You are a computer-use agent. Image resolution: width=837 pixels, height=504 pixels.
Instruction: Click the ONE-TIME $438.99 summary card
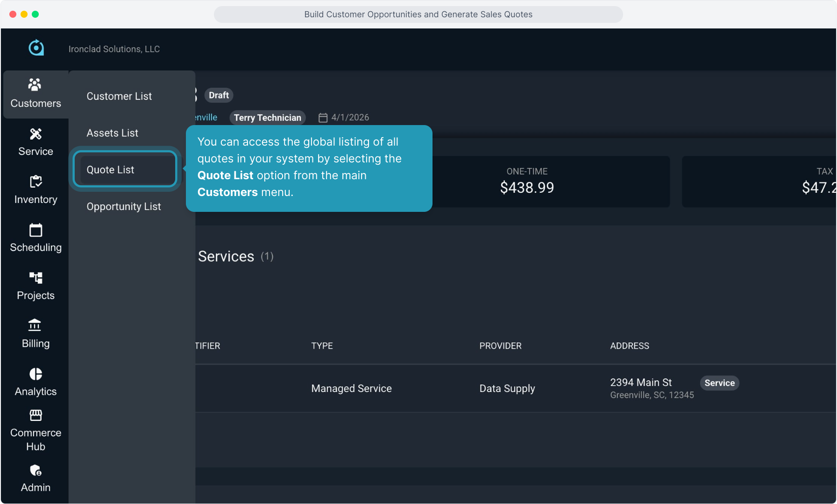[x=527, y=182]
